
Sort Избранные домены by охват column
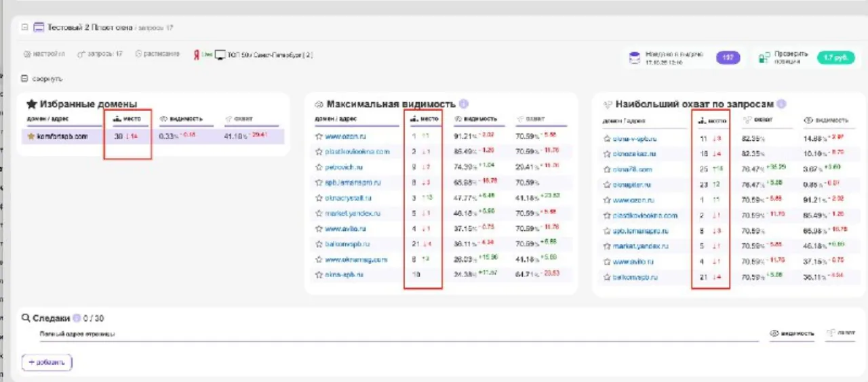(239, 119)
